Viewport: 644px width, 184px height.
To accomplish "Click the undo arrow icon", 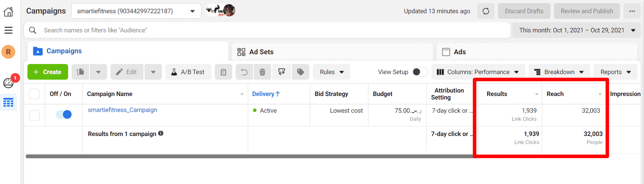I will point(244,72).
